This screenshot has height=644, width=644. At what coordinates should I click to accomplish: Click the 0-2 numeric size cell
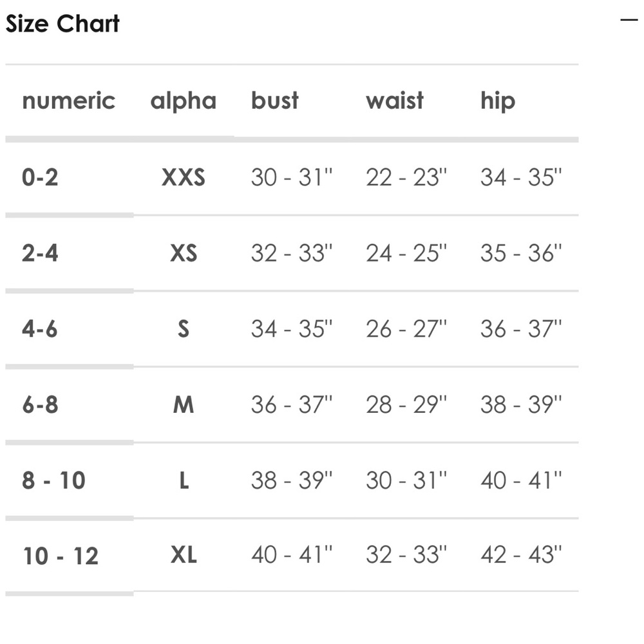tap(40, 178)
